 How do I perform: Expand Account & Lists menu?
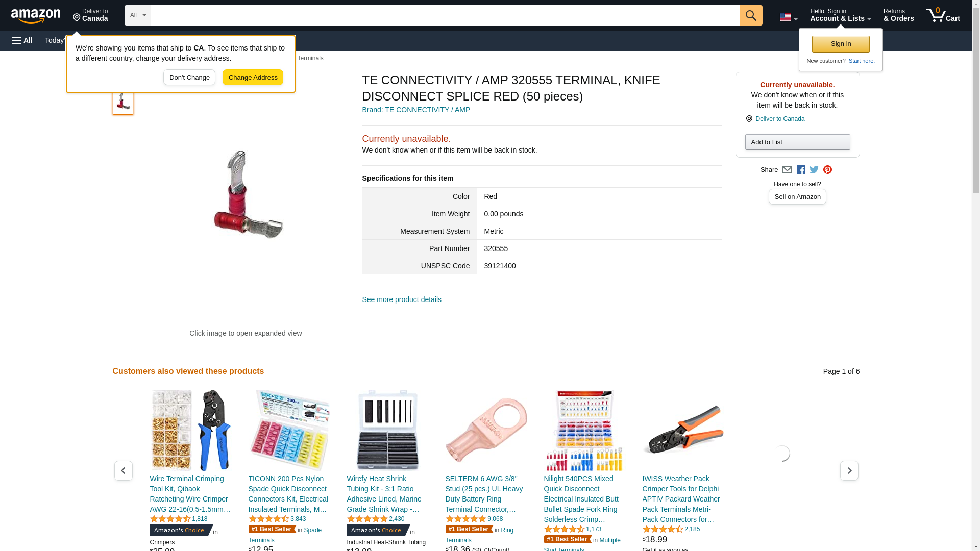click(x=840, y=15)
